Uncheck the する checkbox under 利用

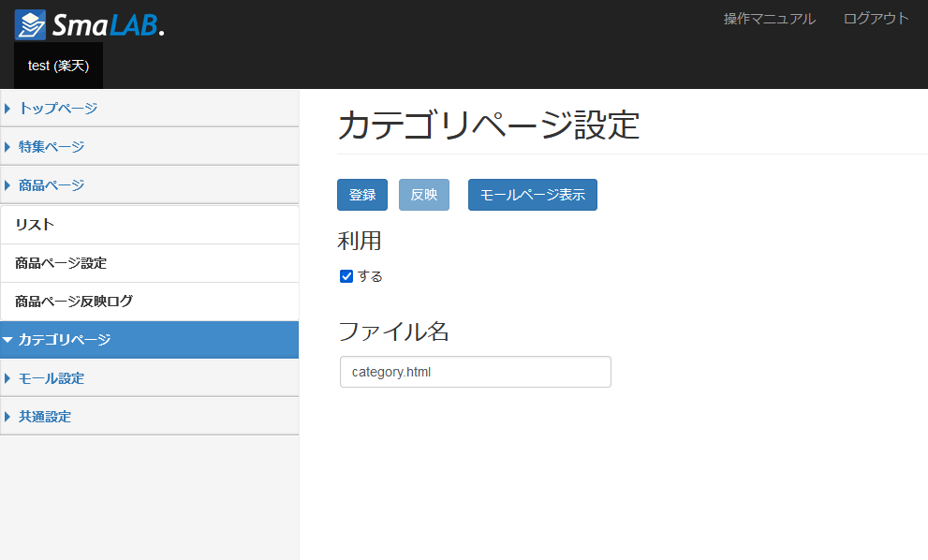click(x=346, y=276)
